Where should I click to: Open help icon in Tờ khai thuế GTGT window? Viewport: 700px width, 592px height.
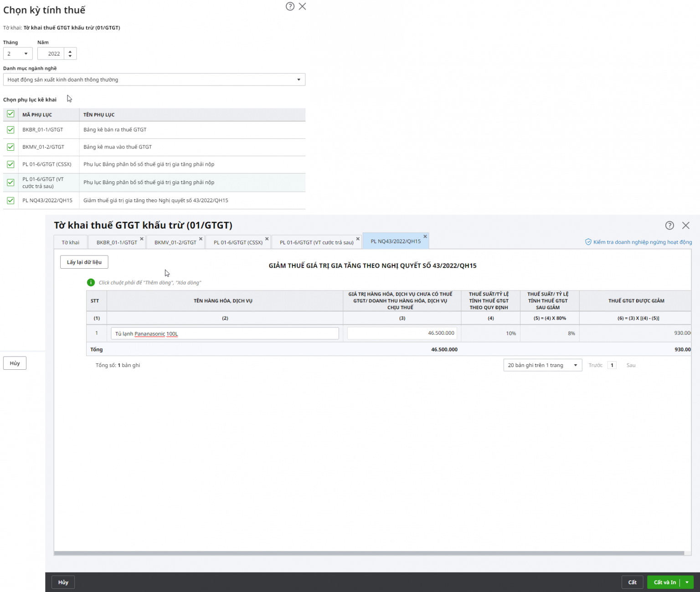[x=669, y=225]
